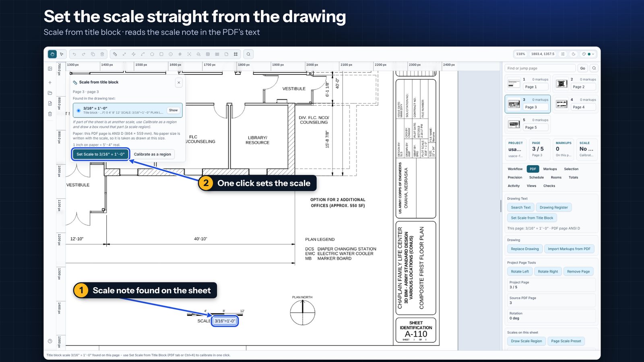Image resolution: width=644 pixels, height=362 pixels.
Task: Redo the undone action
Action: coord(83,54)
